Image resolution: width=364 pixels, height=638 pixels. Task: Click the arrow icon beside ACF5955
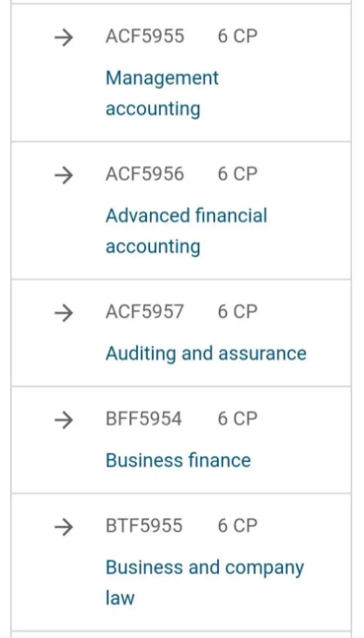click(x=64, y=38)
